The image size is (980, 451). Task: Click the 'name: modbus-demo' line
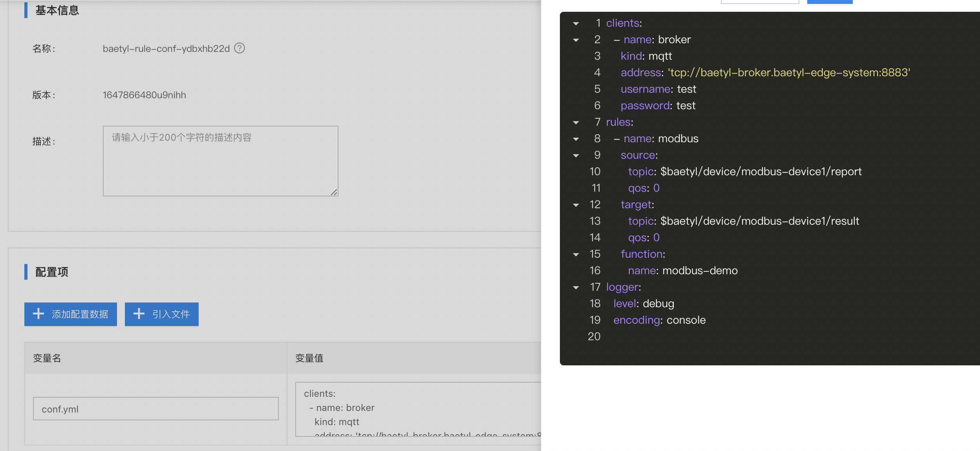tap(683, 271)
